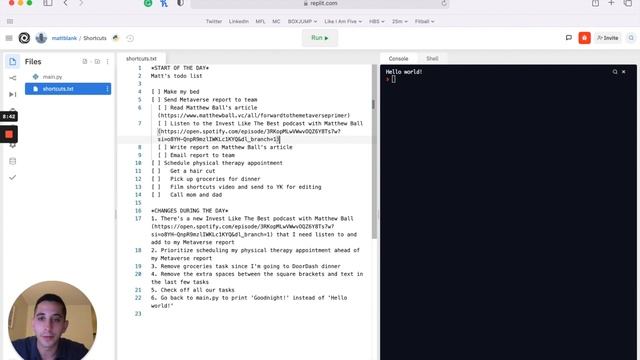Open the chat bubble icon
The height and width of the screenshot is (360, 640).
(x=569, y=38)
